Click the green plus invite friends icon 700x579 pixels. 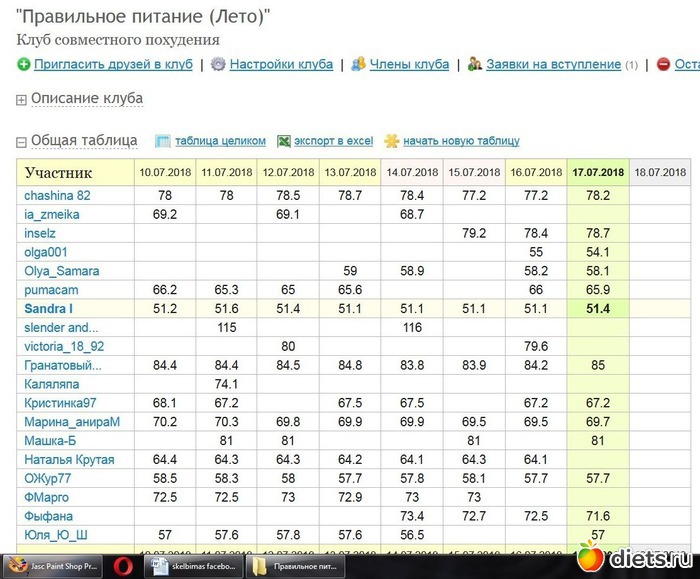pyautogui.click(x=23, y=64)
